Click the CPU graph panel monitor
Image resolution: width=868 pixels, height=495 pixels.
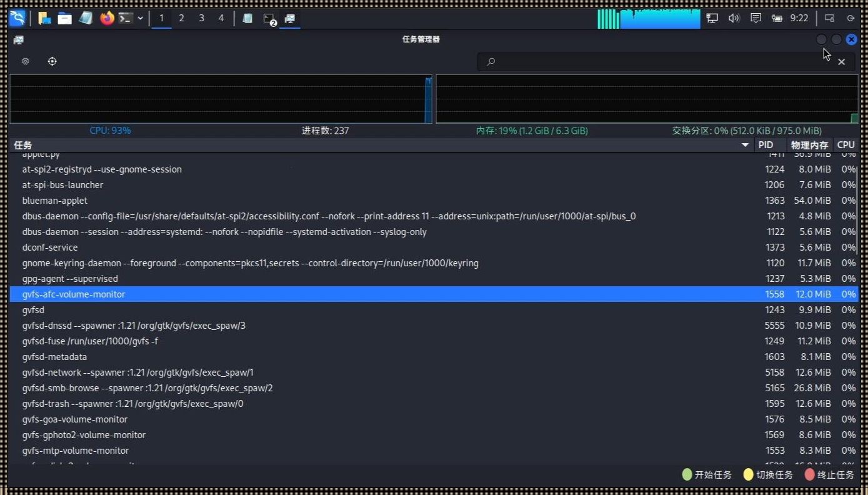[x=649, y=19]
